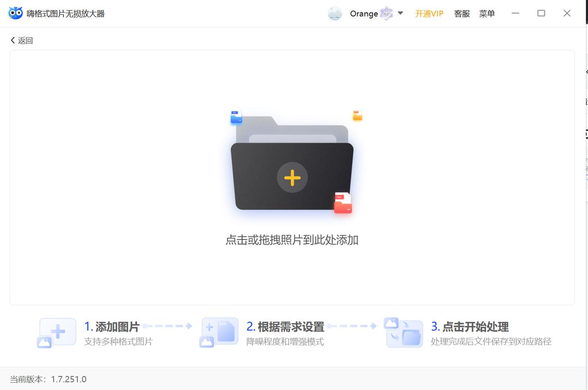588x390 pixels.
Task: Click the owl app logo icon
Action: pos(16,13)
